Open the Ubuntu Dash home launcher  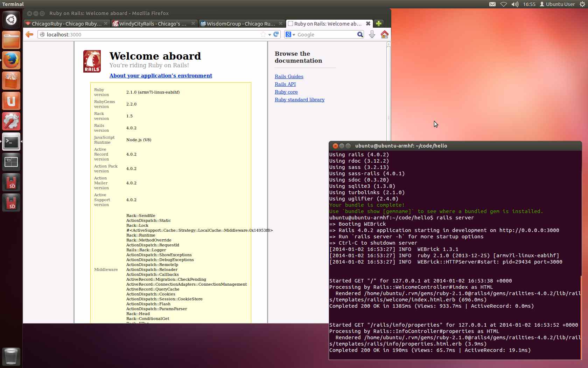coord(11,20)
